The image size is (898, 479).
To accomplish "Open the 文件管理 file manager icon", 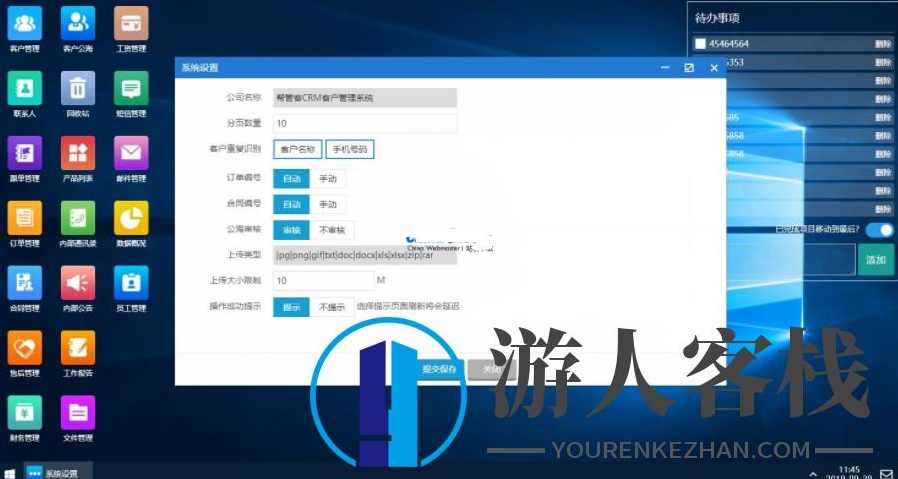I will click(78, 413).
